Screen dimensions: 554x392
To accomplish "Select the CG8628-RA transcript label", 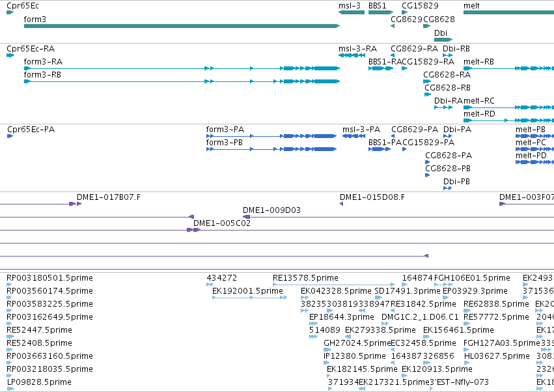I will pyautogui.click(x=447, y=75).
